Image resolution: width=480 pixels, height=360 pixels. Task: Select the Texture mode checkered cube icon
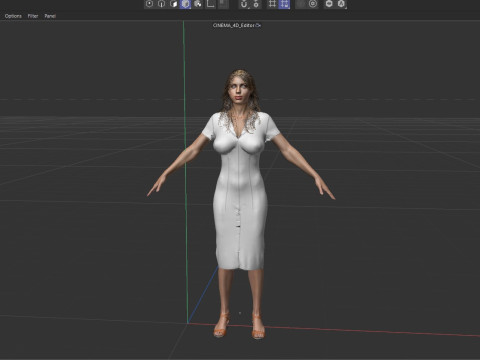pyautogui.click(x=198, y=4)
